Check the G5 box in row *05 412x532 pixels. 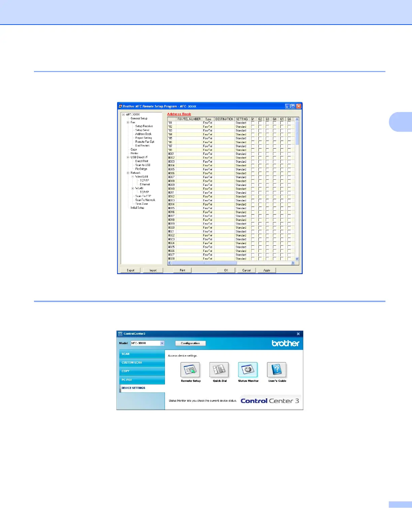tap(282, 138)
